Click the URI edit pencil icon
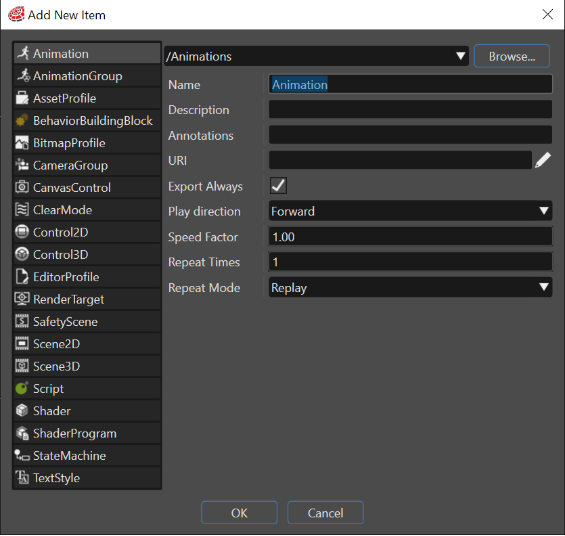This screenshot has height=536, width=565. 543,160
